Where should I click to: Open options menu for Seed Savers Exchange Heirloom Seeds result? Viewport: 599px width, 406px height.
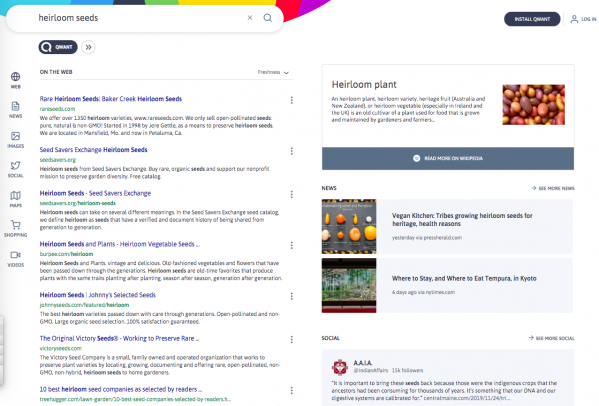(291, 151)
